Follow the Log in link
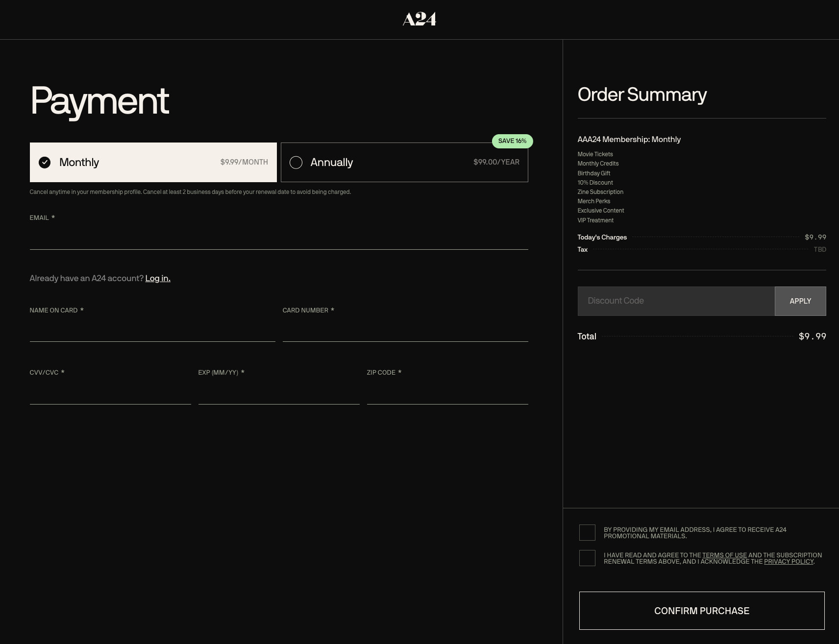The width and height of the screenshot is (839, 644). (x=158, y=278)
